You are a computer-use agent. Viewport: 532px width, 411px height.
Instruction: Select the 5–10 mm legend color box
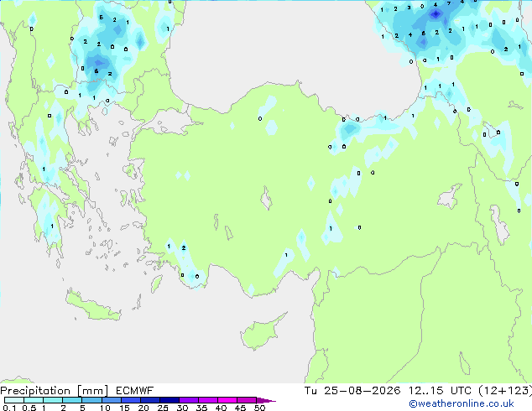click(x=91, y=400)
